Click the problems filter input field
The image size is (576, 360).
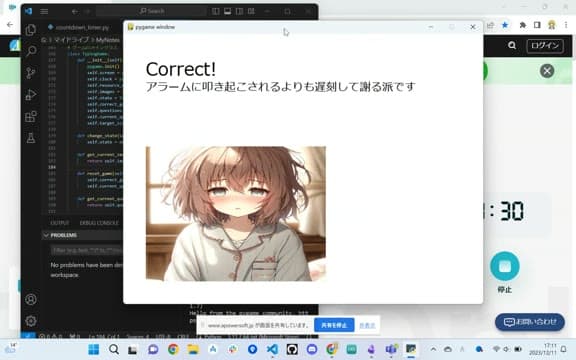click(87, 250)
